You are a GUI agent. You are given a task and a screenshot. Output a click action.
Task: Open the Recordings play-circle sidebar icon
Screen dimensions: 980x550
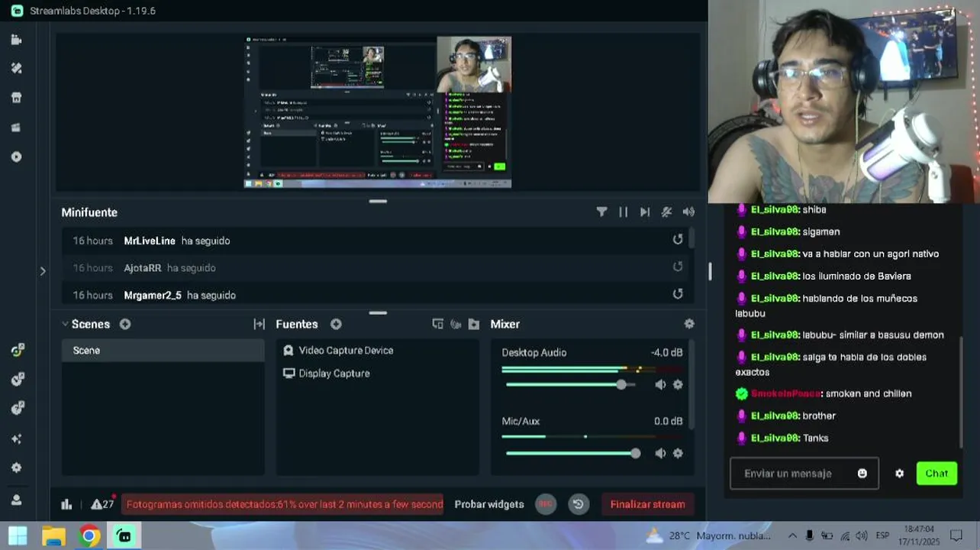coord(16,157)
